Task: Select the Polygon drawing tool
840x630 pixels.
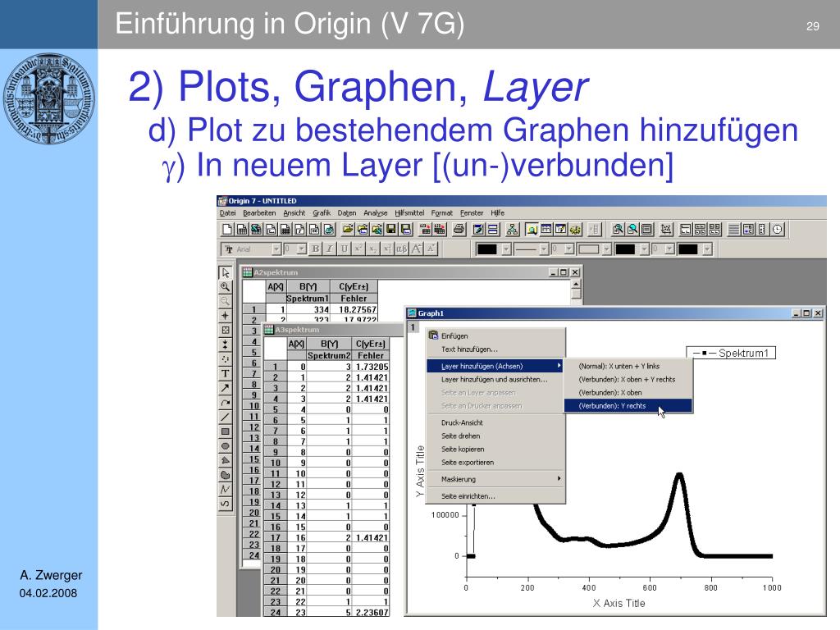Action: pos(226,461)
